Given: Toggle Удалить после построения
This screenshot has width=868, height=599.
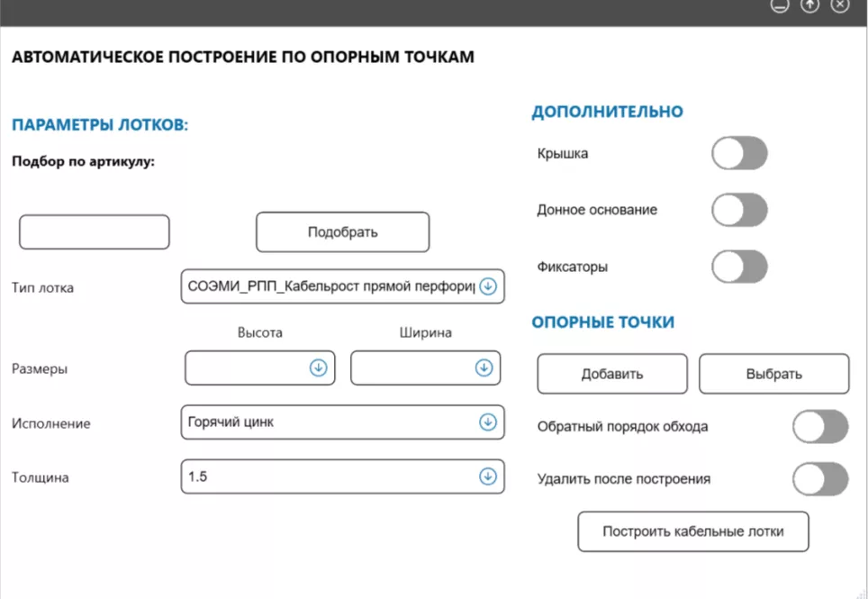Looking at the screenshot, I should click(x=819, y=479).
